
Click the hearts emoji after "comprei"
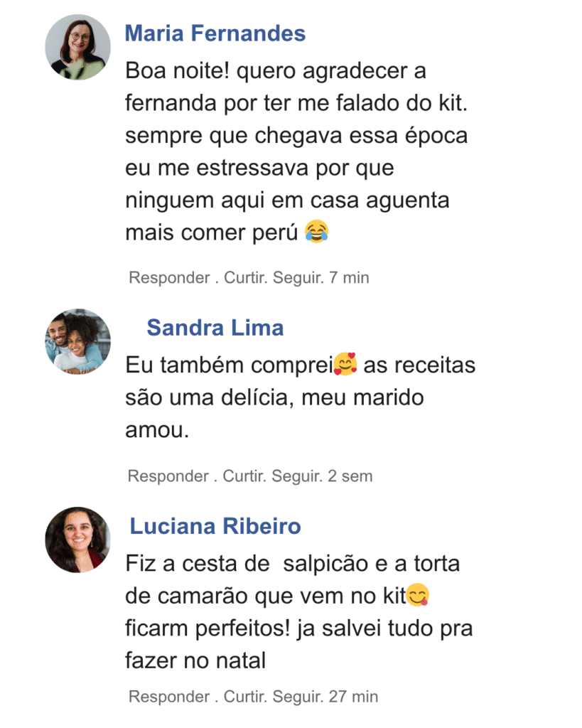coord(345,365)
